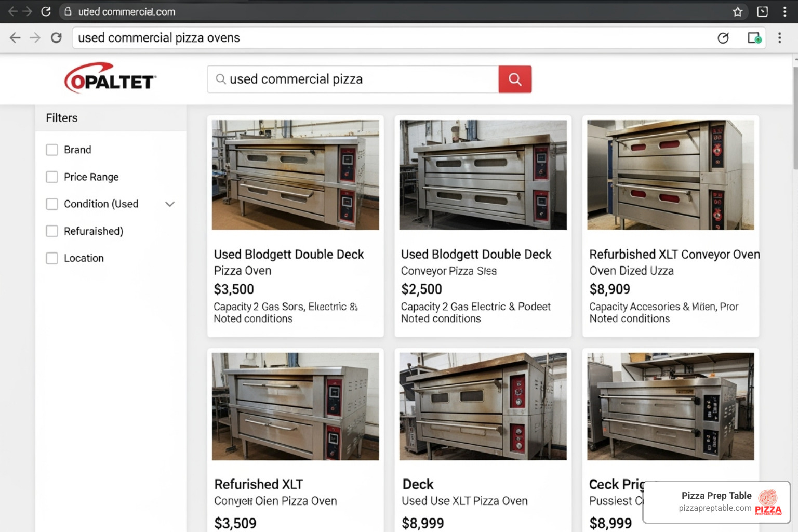Click the circular refresh icon in search bar
Screen dimensions: 798x532
click(723, 37)
